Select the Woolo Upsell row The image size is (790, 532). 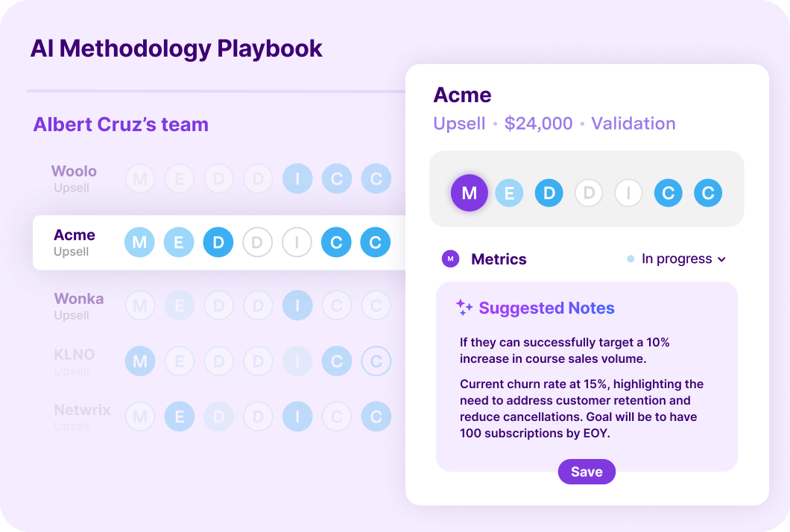tap(74, 178)
